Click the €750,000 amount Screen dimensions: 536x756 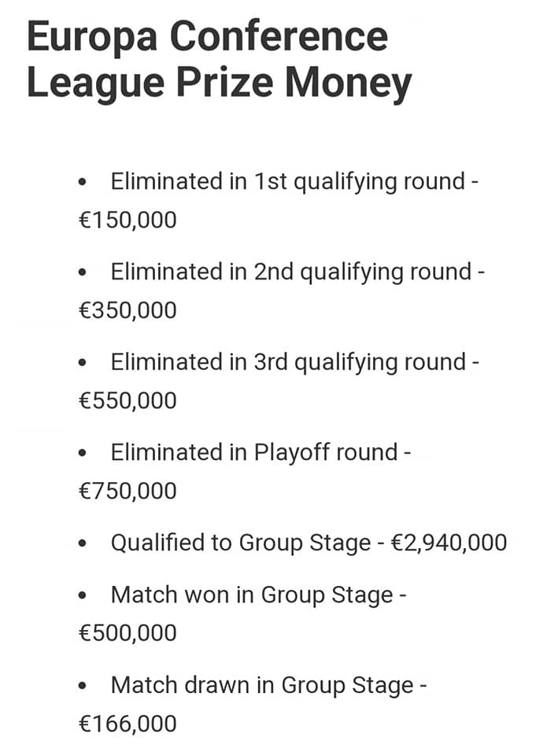(x=128, y=491)
